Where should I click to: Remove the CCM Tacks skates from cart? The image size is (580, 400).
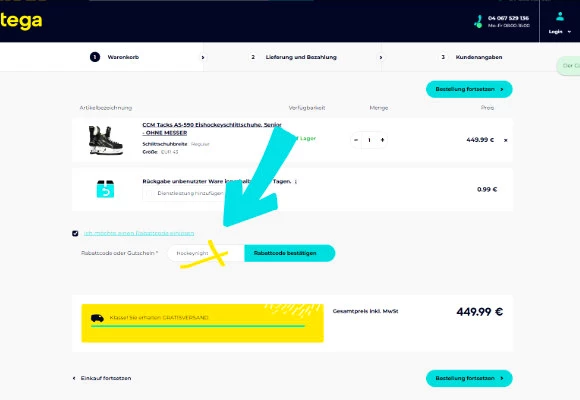[x=505, y=140]
